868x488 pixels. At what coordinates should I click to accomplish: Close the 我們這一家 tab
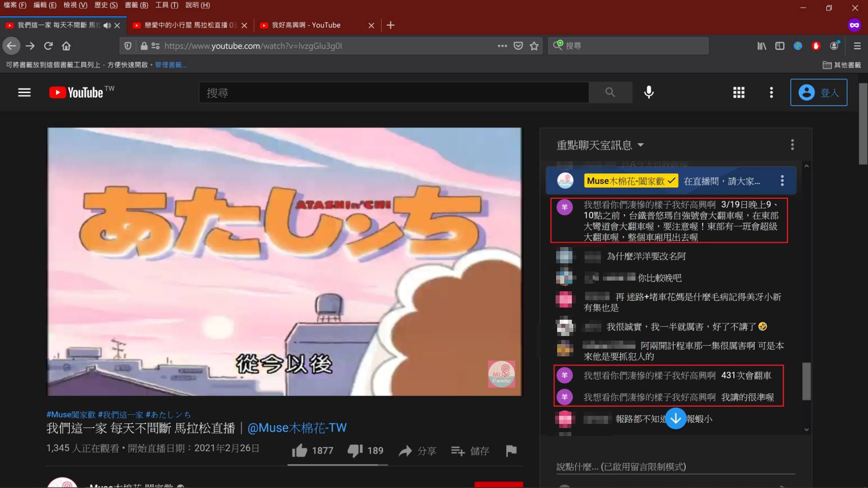tap(117, 25)
